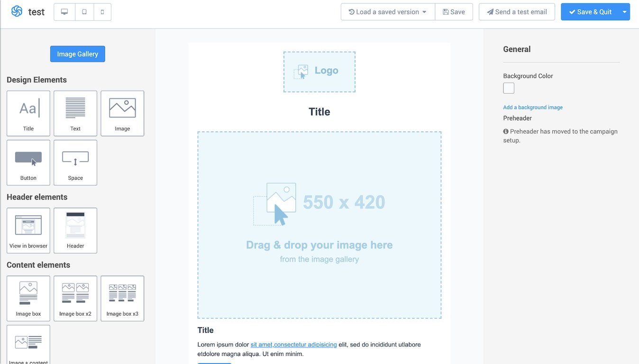Switch to desktop preview mode

[64, 12]
